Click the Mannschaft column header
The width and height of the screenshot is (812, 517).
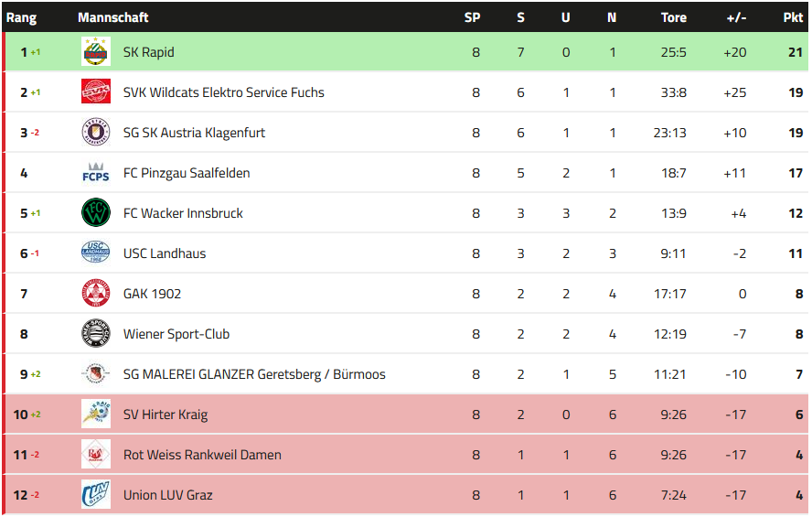[113, 17]
